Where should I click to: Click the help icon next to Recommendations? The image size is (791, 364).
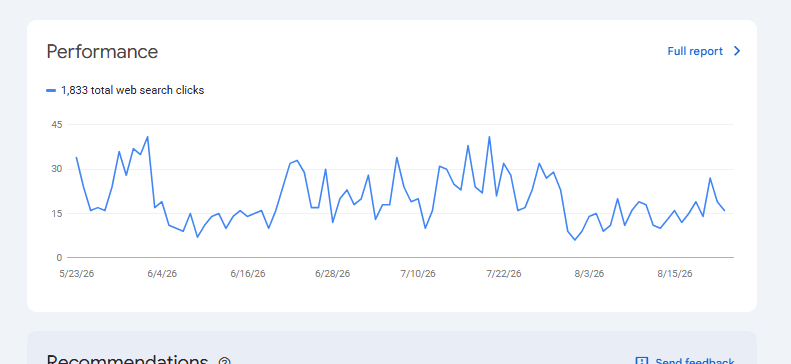[224, 361]
